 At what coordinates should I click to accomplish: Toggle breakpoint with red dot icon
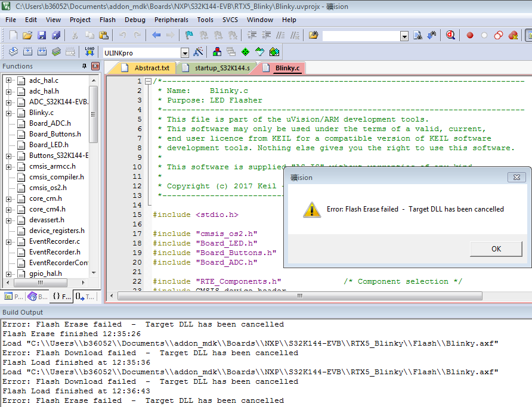(x=469, y=36)
